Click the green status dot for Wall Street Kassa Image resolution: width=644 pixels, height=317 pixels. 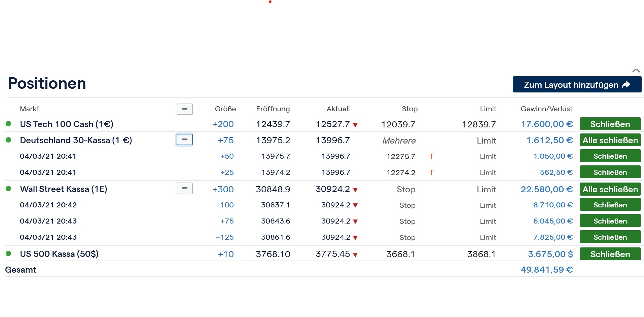click(x=8, y=189)
